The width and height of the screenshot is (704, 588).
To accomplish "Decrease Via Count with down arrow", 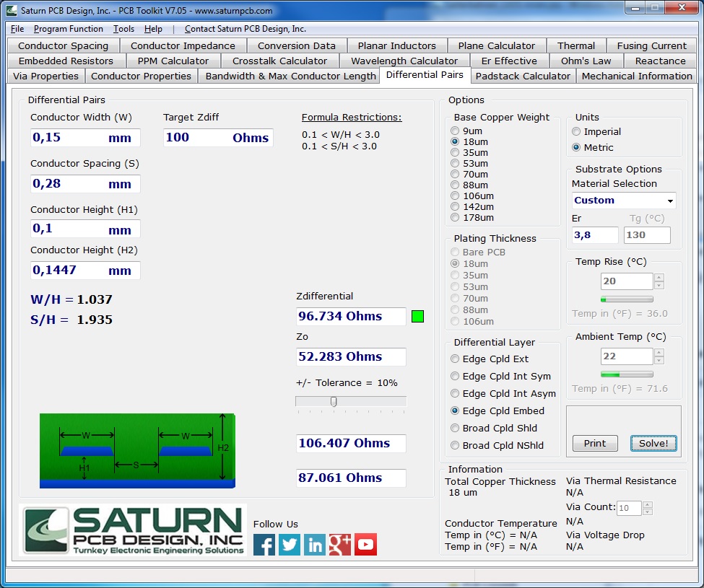I will coord(648,512).
